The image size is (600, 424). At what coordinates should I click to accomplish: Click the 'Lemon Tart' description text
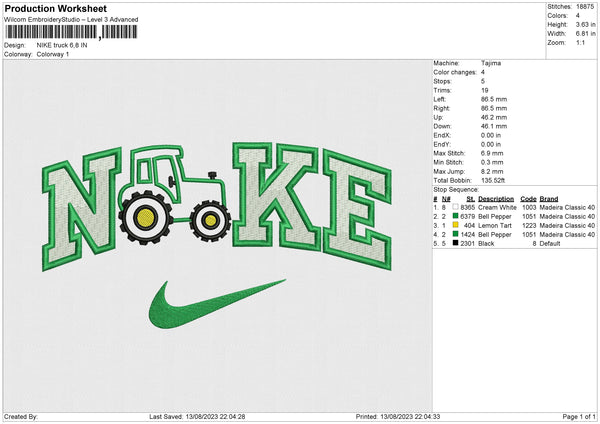(495, 225)
